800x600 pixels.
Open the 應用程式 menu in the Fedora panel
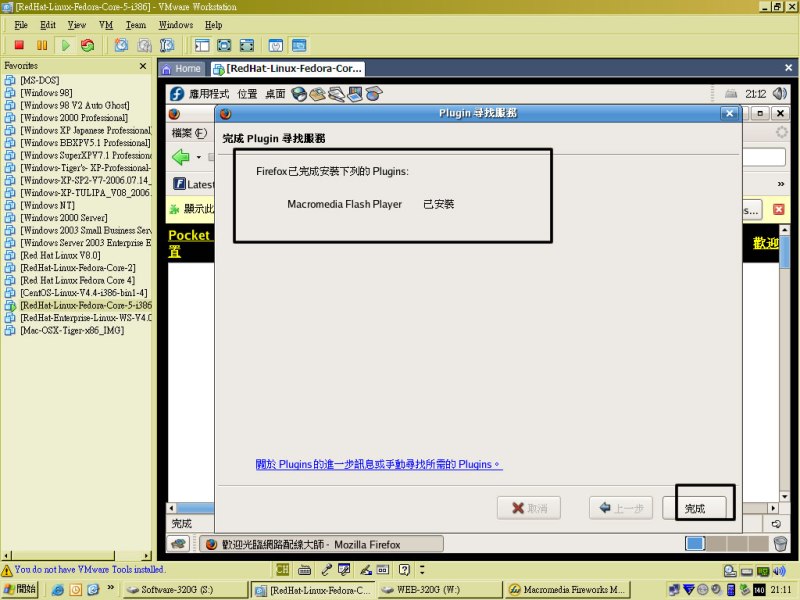[209, 94]
